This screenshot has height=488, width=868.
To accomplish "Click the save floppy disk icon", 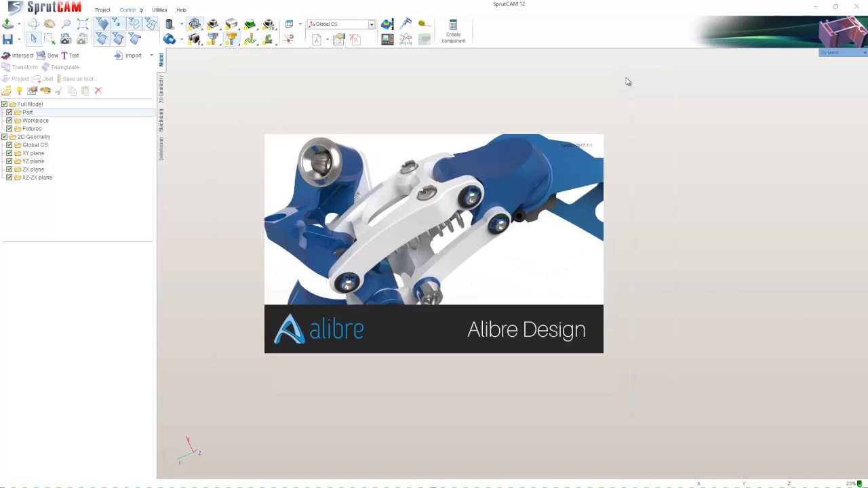I will coord(7,39).
